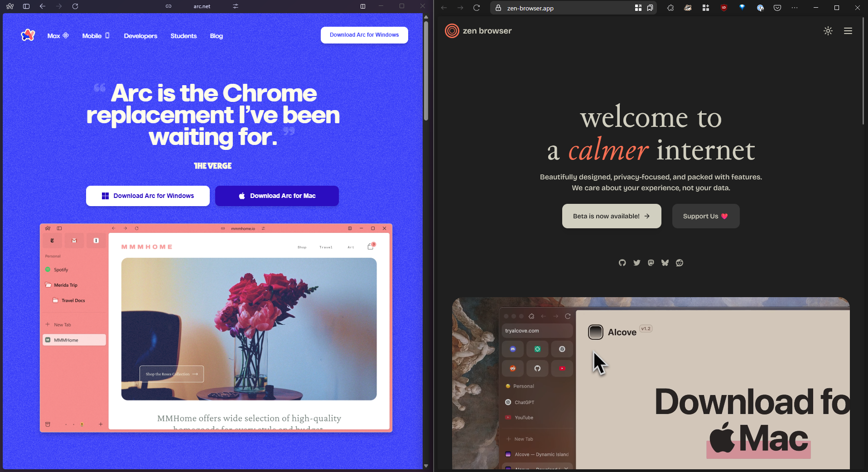Open site controls sliders icon in Arc
The width and height of the screenshot is (868, 472).
[x=236, y=6]
